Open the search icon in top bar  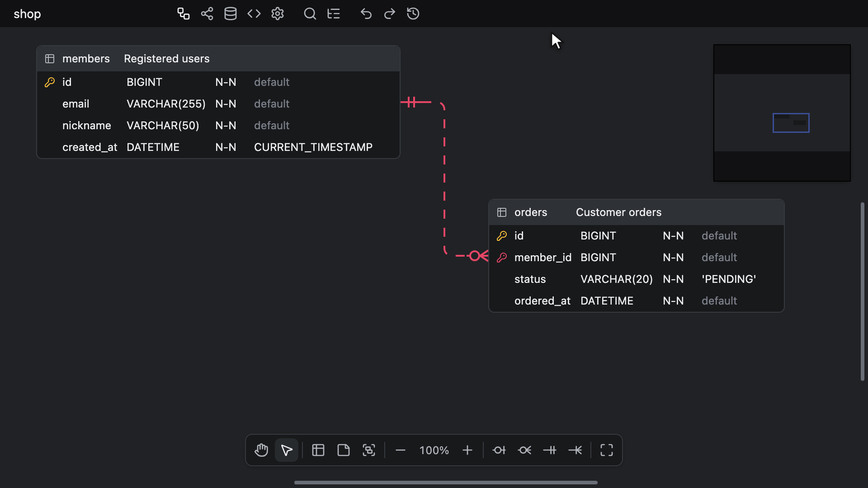310,14
